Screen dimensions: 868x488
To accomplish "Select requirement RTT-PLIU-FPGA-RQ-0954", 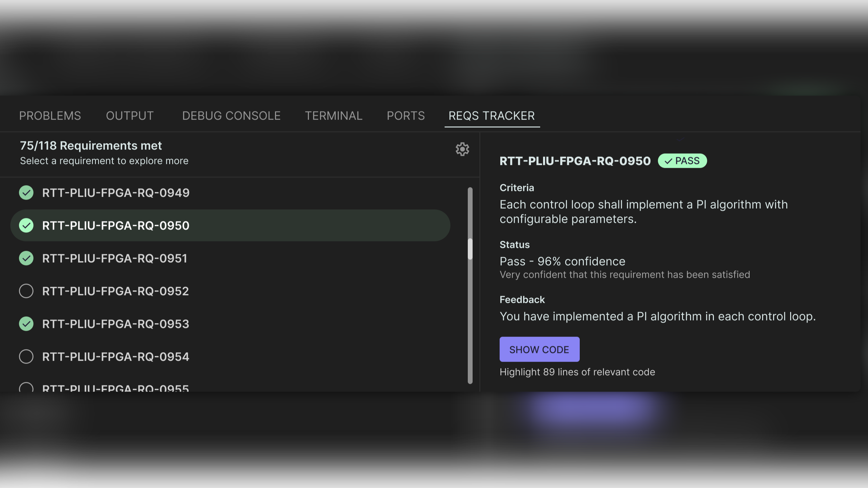I will (x=115, y=356).
